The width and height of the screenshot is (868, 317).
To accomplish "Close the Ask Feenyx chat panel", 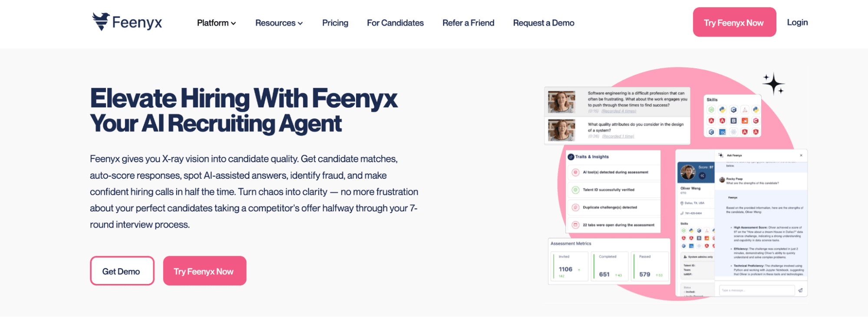I will (x=801, y=155).
